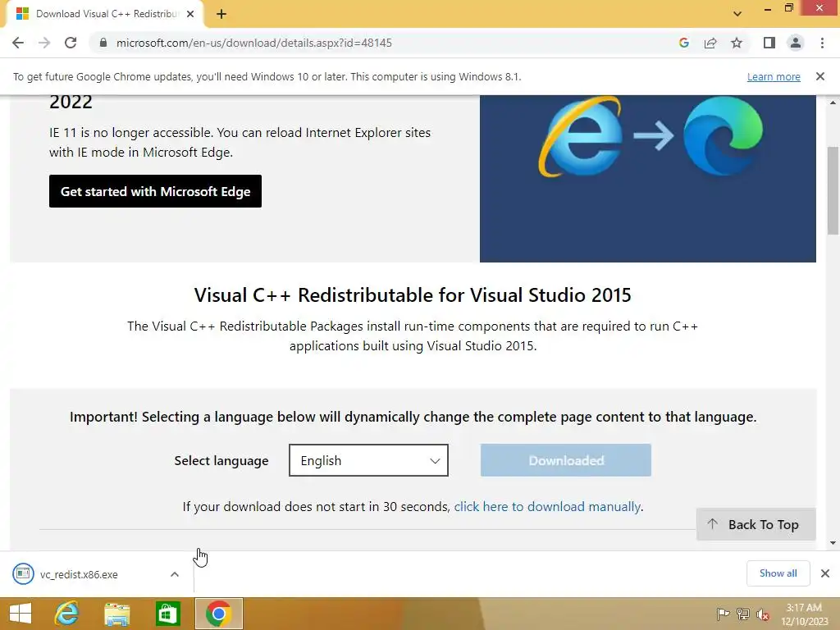Open a new tab with the plus button

tap(221, 14)
